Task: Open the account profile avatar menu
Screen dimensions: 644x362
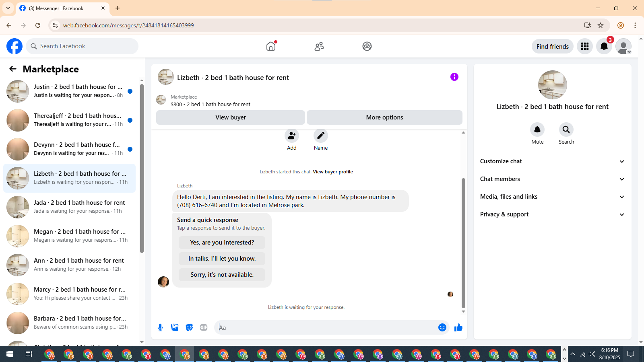Action: (x=623, y=46)
